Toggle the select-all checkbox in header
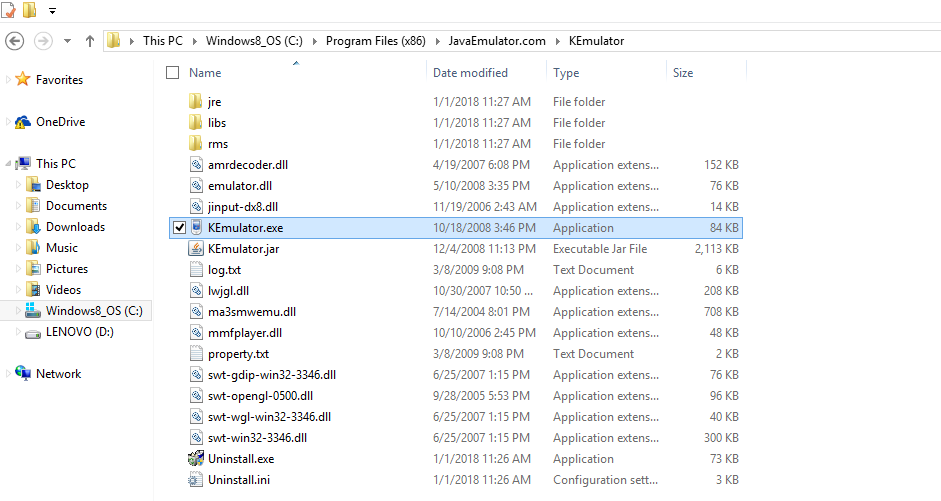This screenshot has width=941, height=501. click(x=173, y=73)
